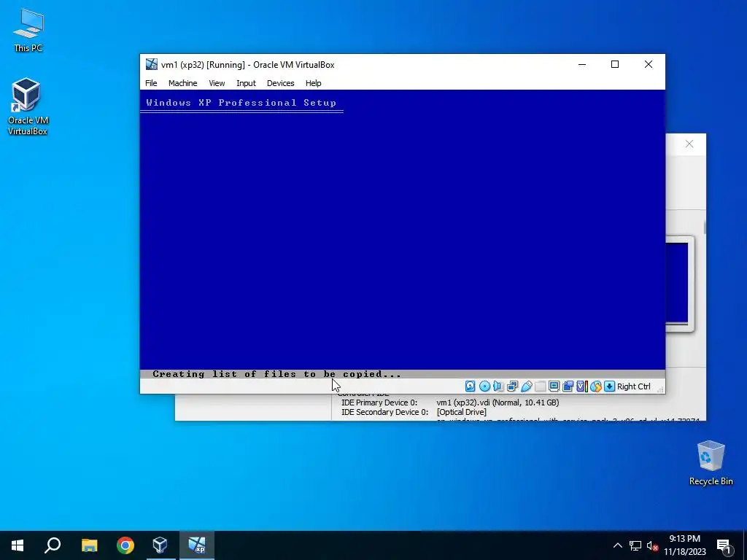Screen dimensions: 747x560
Task: Open the Input menu
Action: coord(246,83)
